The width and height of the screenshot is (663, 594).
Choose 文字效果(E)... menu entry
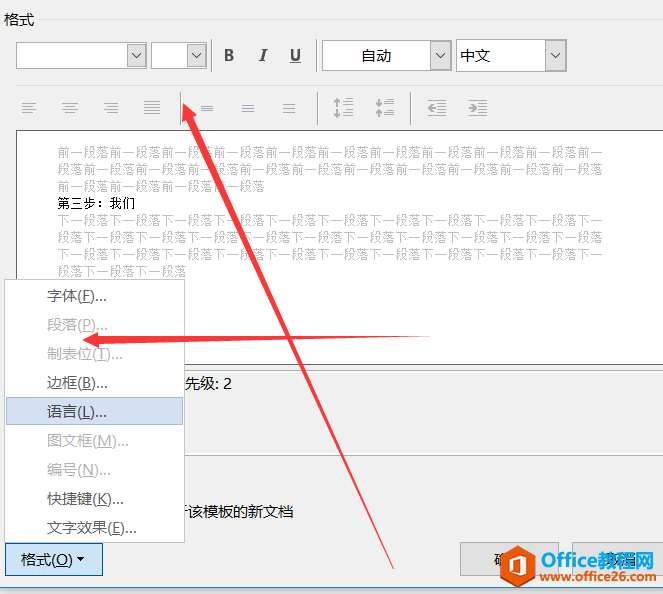(x=94, y=528)
